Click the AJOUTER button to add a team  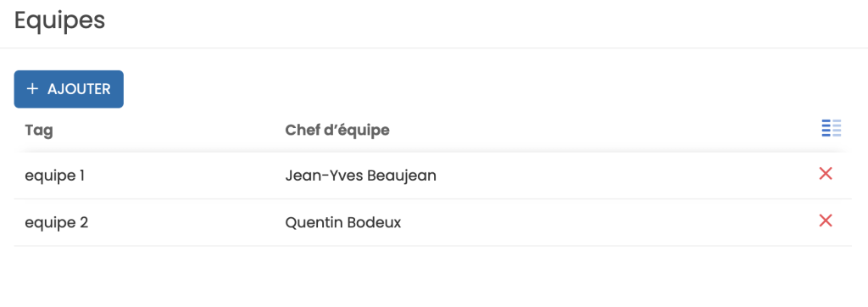point(69,89)
